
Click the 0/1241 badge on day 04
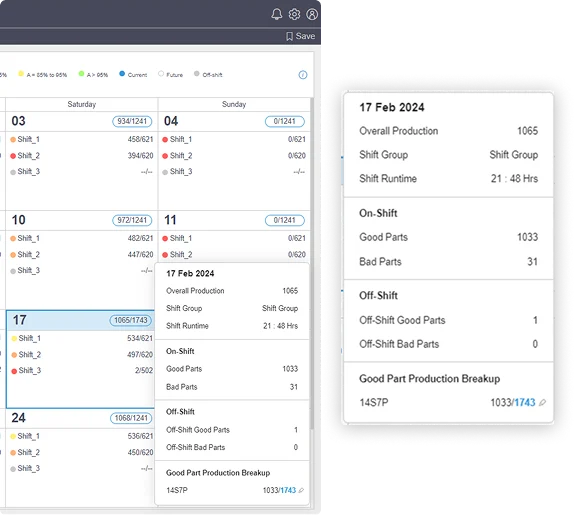285,121
